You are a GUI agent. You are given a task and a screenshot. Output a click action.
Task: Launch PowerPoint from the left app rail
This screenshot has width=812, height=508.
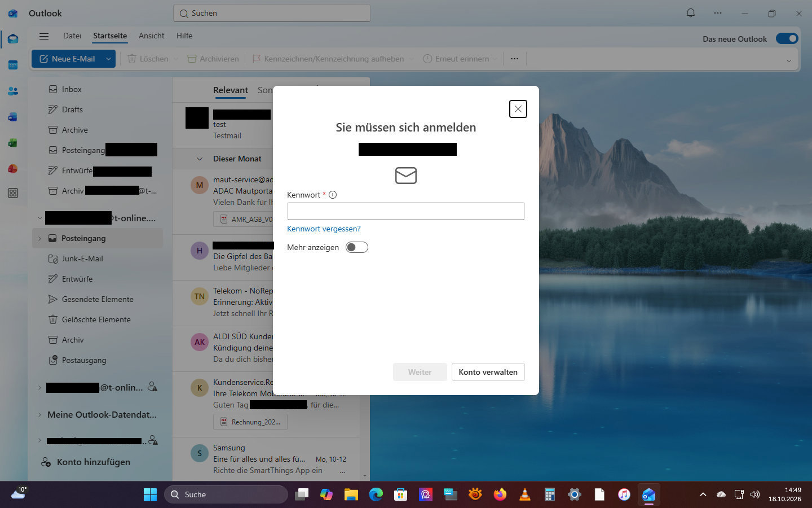point(13,169)
